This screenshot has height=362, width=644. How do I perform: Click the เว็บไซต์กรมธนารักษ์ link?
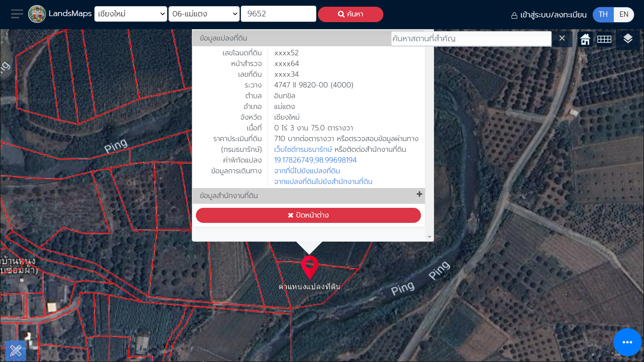303,149
